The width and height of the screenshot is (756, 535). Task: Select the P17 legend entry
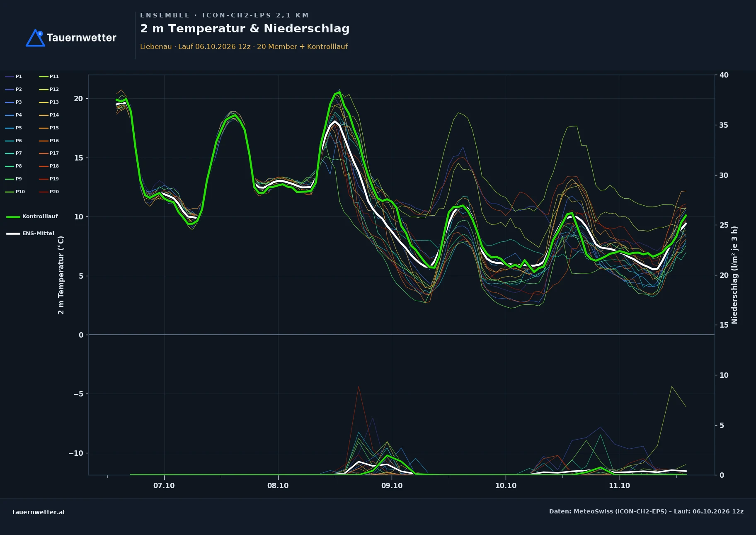(49, 153)
